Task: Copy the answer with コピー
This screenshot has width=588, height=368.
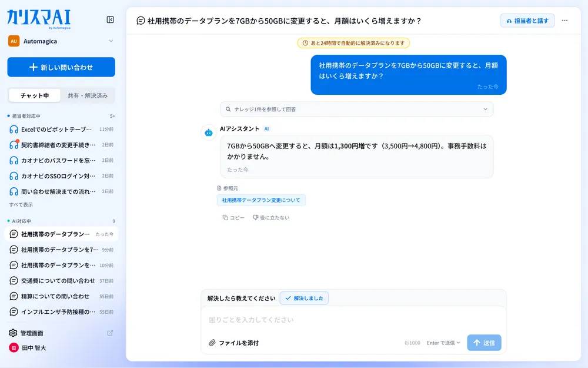Action: (233, 217)
